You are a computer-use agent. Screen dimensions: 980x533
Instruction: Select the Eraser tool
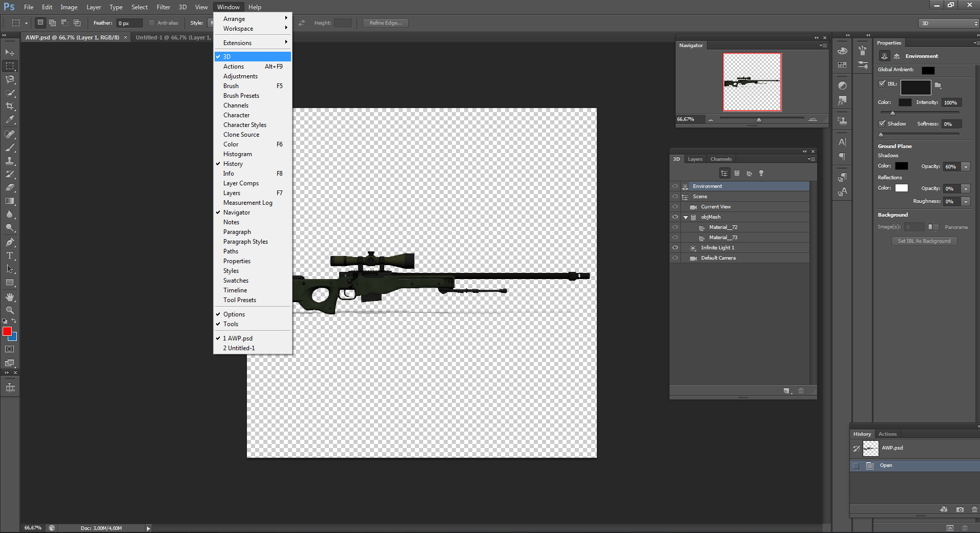pos(10,187)
